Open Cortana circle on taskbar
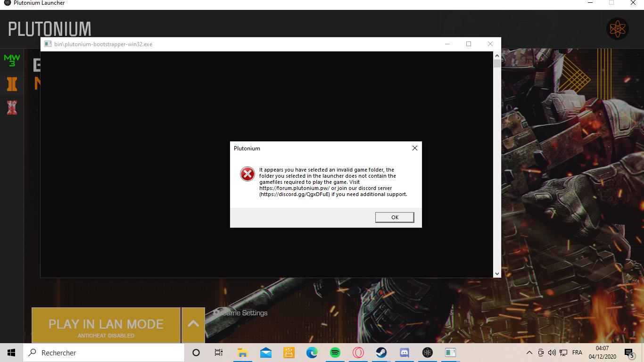Screen dimensions: 644x362 (x=196, y=353)
